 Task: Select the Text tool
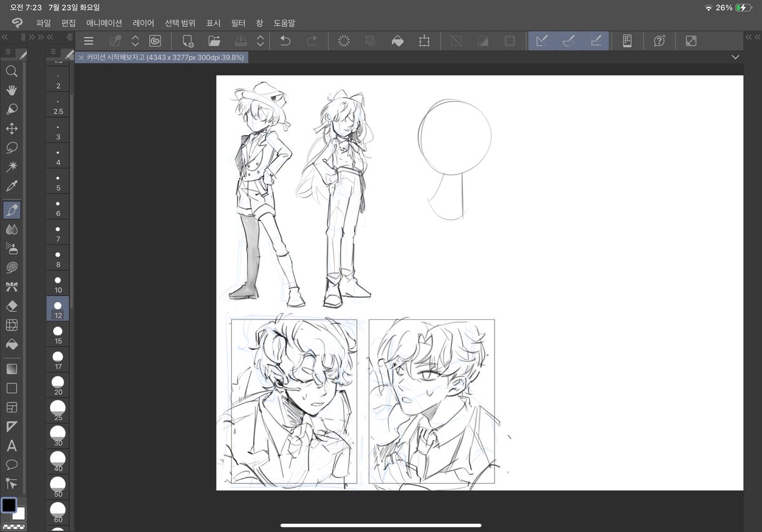[11, 446]
